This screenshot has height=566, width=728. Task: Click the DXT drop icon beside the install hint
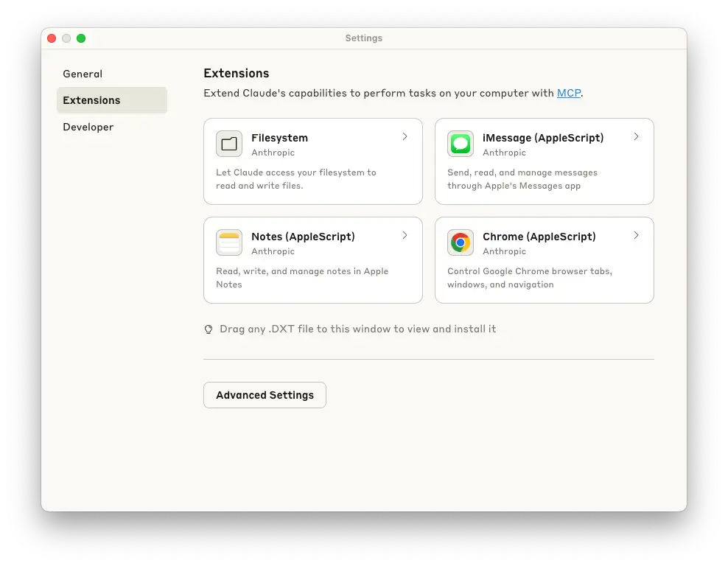[209, 329]
